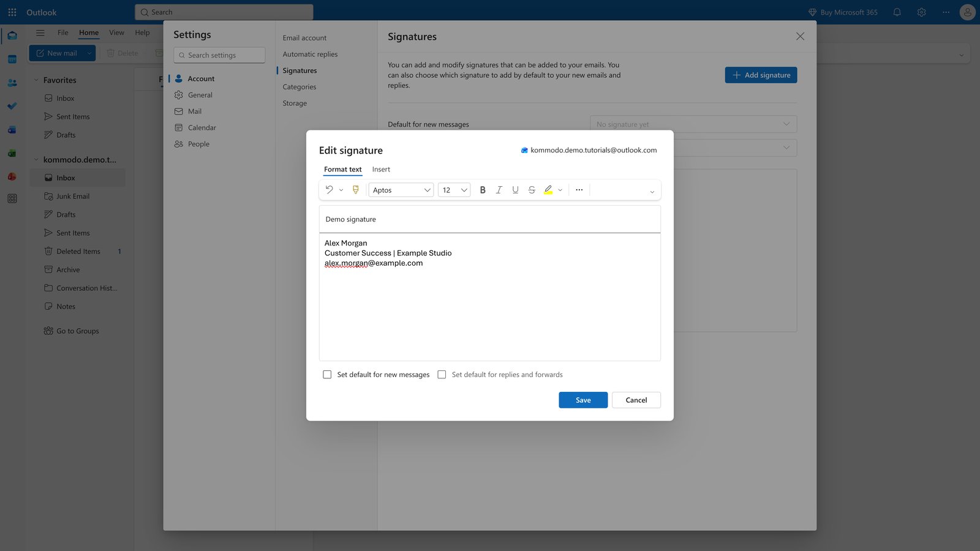
Task: Click in the Search settings field
Action: tap(219, 55)
